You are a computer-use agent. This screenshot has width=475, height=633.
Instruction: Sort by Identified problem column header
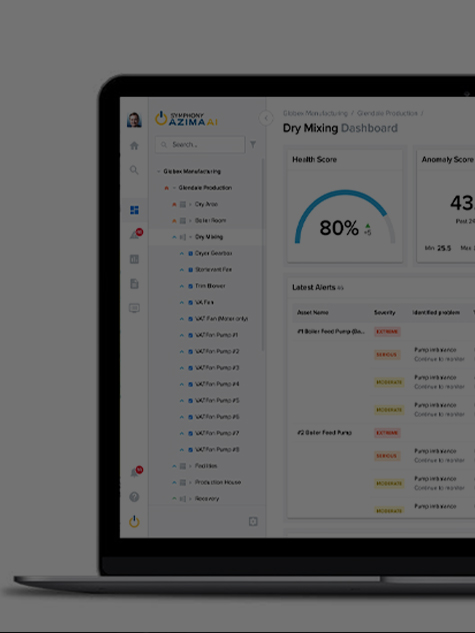(x=436, y=312)
